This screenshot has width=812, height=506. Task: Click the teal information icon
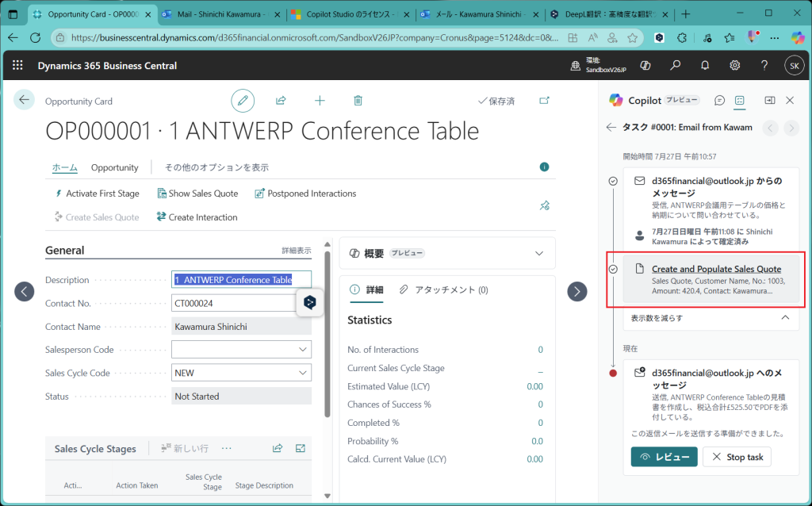(x=544, y=167)
